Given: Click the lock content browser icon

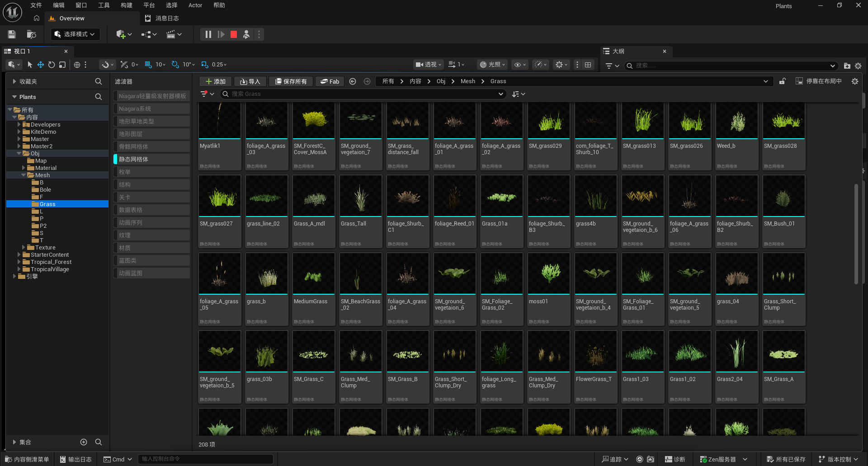Looking at the screenshot, I should [x=783, y=81].
